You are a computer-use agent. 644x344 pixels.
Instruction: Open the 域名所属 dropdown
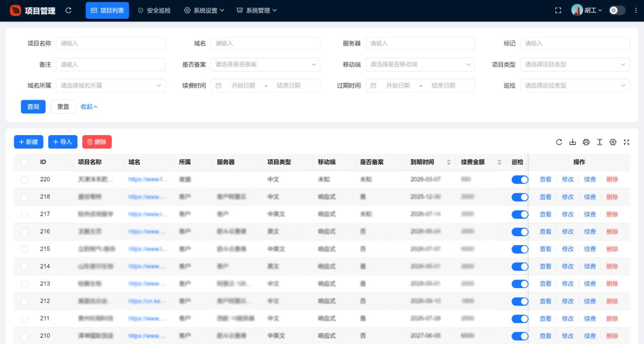point(110,85)
